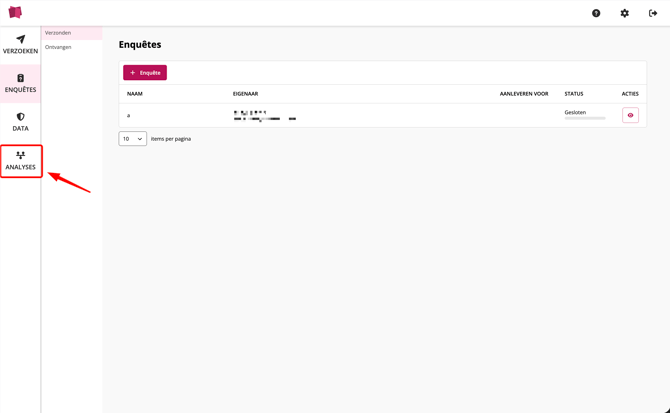The height and width of the screenshot is (413, 670).
Task: Open Analyses in the sidebar
Action: (x=21, y=161)
